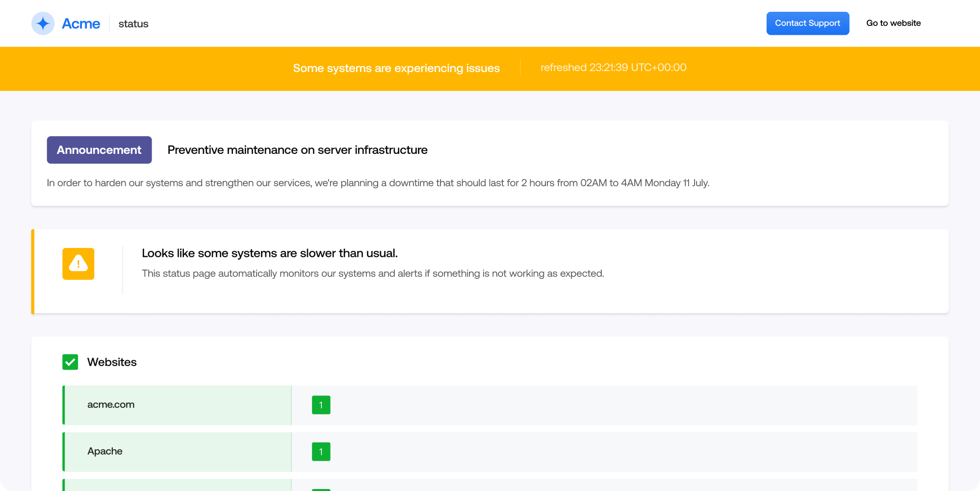Click the refreshed timestamp in banner
Image resolution: width=980 pixels, height=491 pixels.
(x=613, y=68)
